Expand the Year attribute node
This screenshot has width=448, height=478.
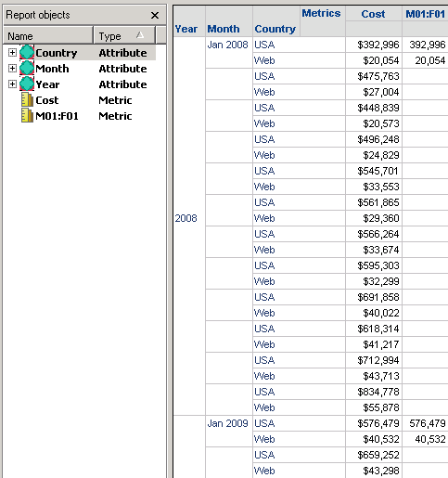pyautogui.click(x=12, y=84)
